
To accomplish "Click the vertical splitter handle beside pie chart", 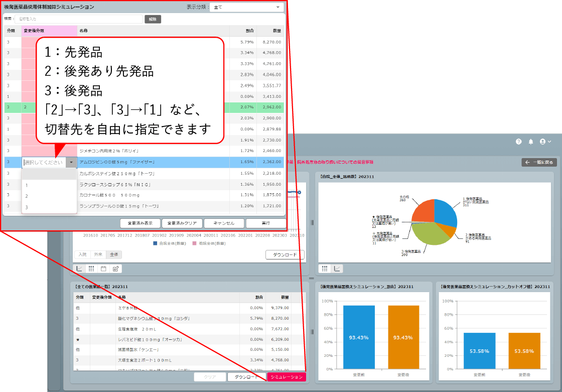I will (312, 223).
